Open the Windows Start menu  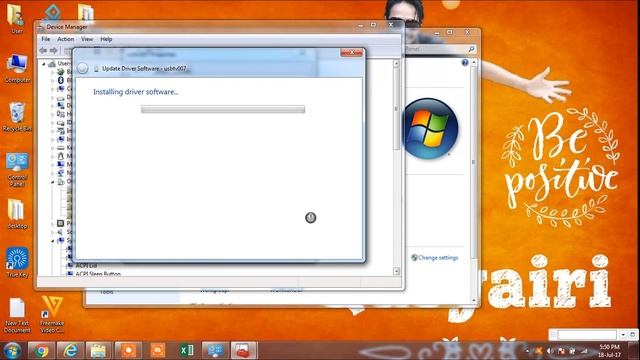tap(12, 351)
